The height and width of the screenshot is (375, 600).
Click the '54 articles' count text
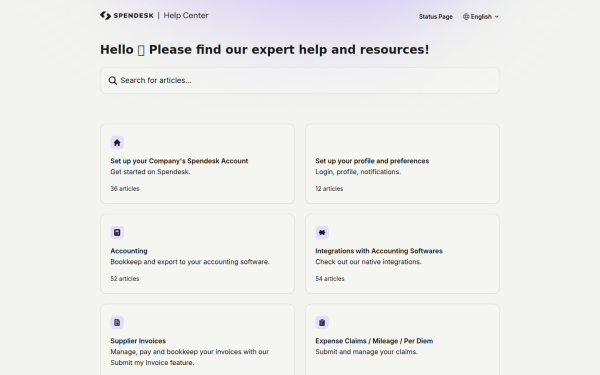click(x=330, y=279)
